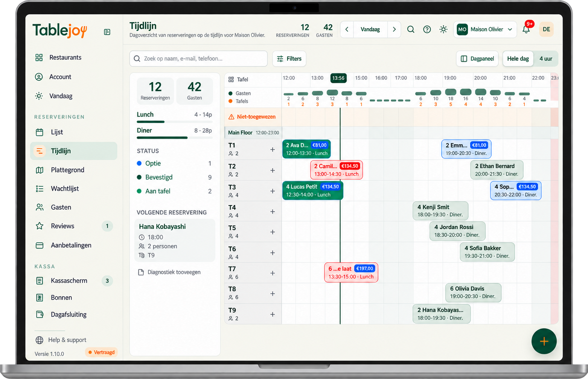Open Hana Kobayashi next reservation card
Viewport: 588px width, 379px height.
tap(175, 240)
